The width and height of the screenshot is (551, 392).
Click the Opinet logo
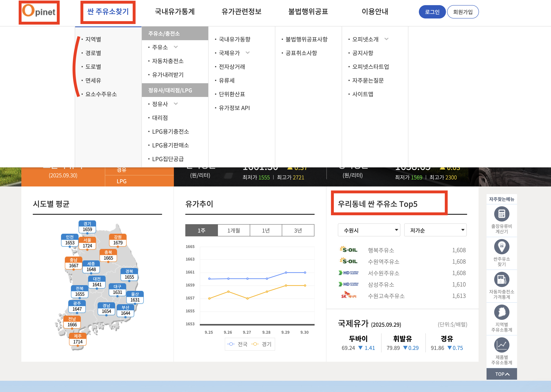(39, 12)
